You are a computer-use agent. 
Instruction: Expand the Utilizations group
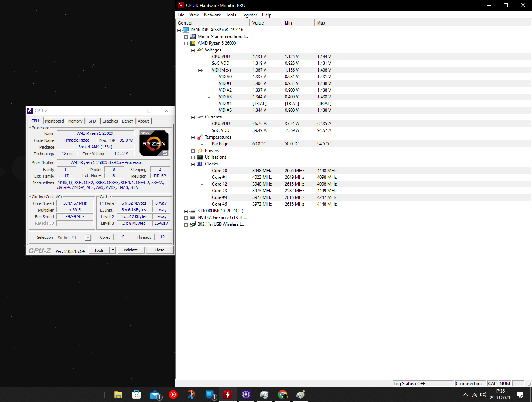(x=193, y=158)
